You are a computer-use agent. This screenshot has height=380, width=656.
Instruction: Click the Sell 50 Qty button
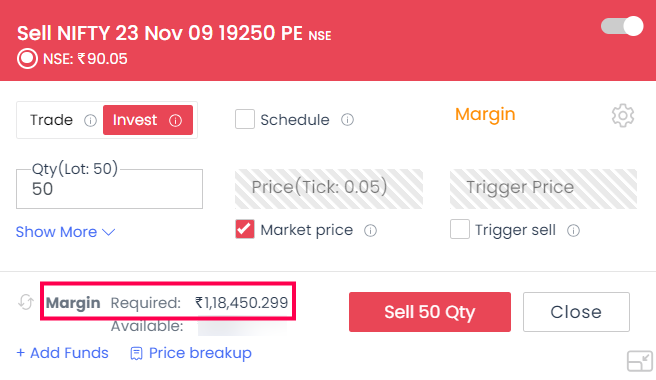(430, 312)
